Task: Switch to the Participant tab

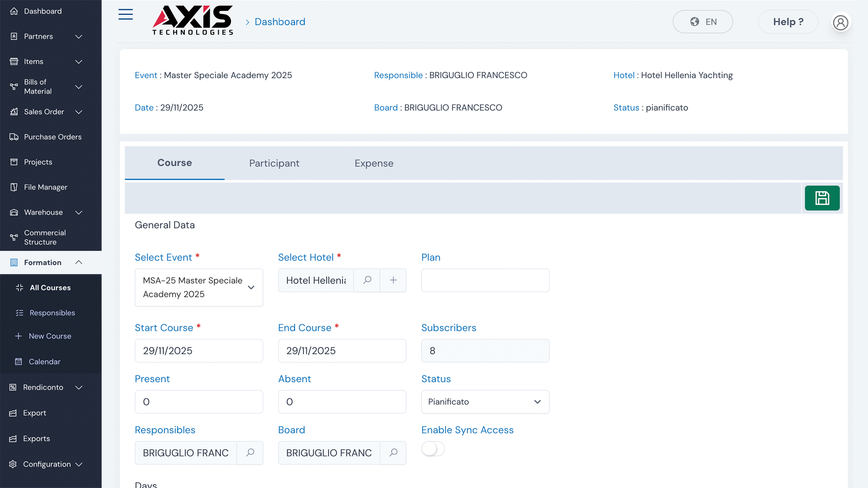Action: pyautogui.click(x=274, y=163)
